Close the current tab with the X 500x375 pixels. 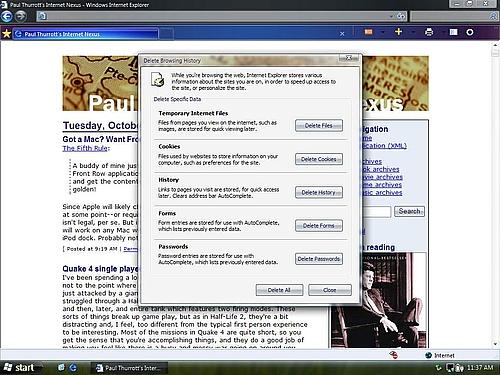pos(342,34)
